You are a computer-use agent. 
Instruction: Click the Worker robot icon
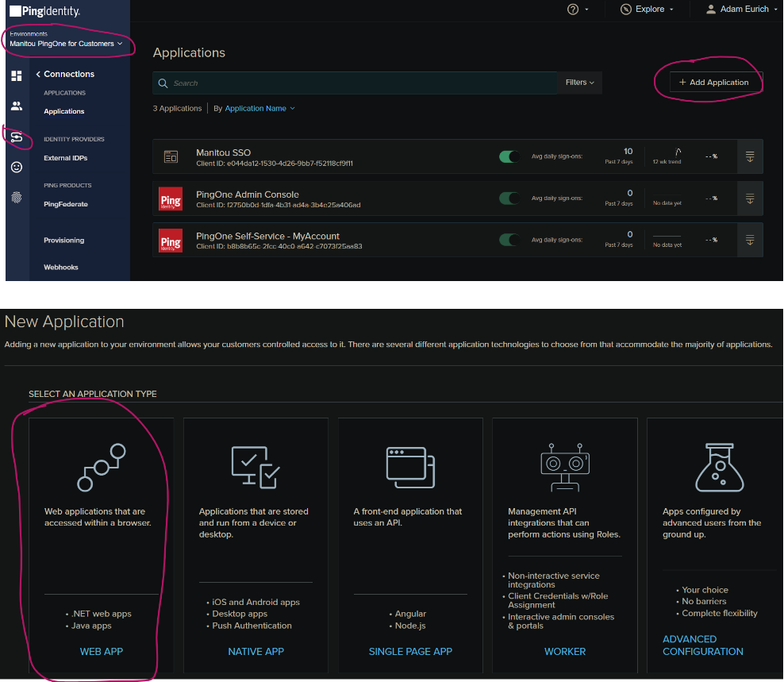pos(565,468)
